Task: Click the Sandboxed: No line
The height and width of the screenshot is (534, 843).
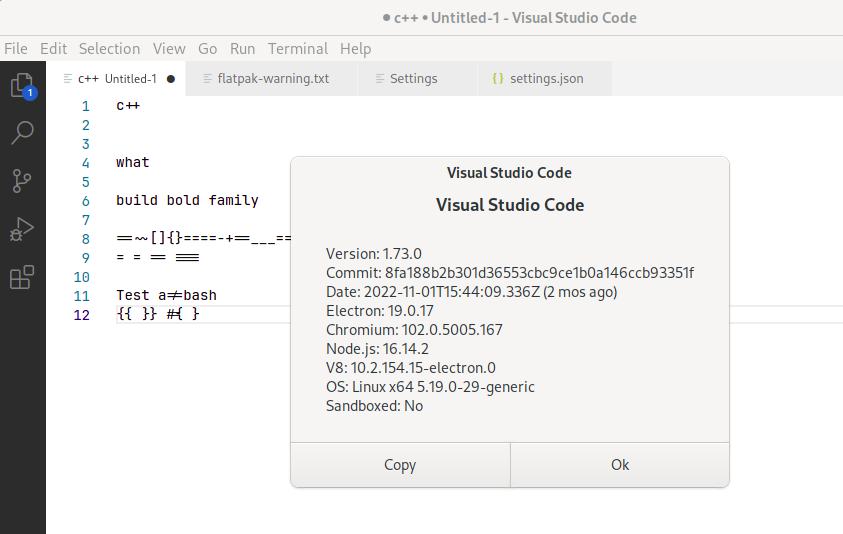Action: (x=374, y=406)
